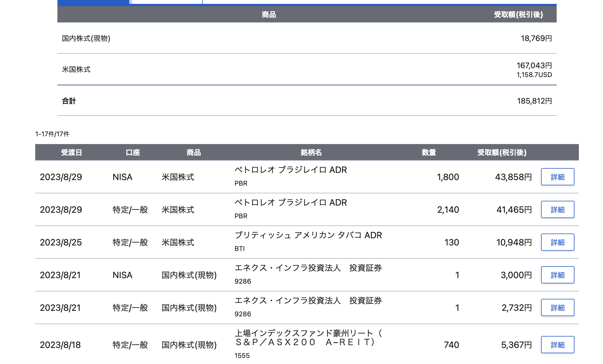This screenshot has height=364, width=603.
Task: Click 受取額(税引後) header in the detail table
Action: coord(502,152)
